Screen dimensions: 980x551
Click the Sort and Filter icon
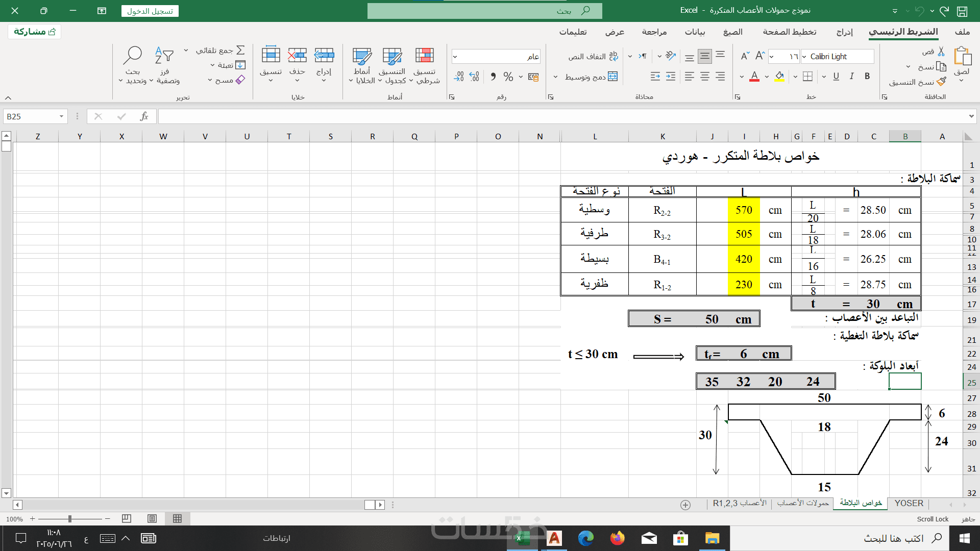(164, 55)
